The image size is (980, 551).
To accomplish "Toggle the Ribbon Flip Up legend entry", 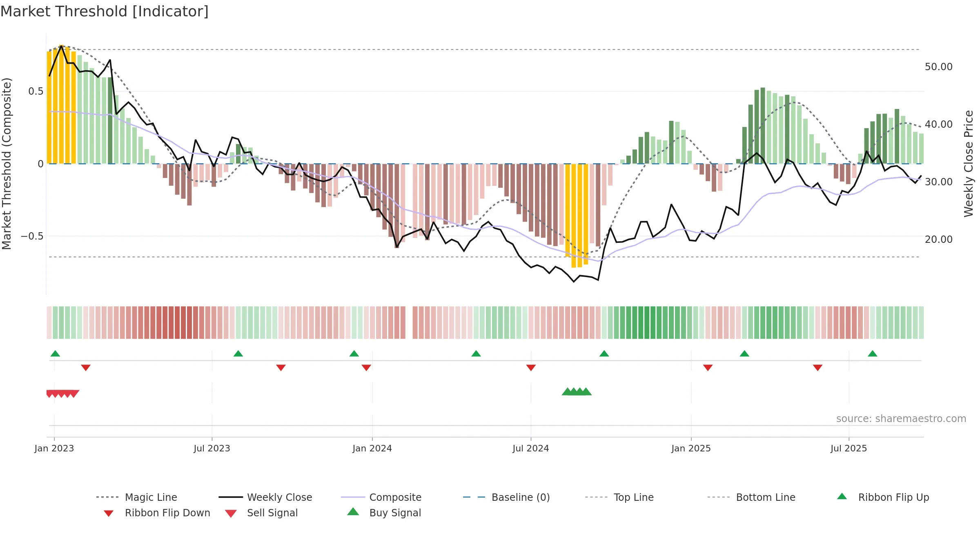I will (x=883, y=497).
